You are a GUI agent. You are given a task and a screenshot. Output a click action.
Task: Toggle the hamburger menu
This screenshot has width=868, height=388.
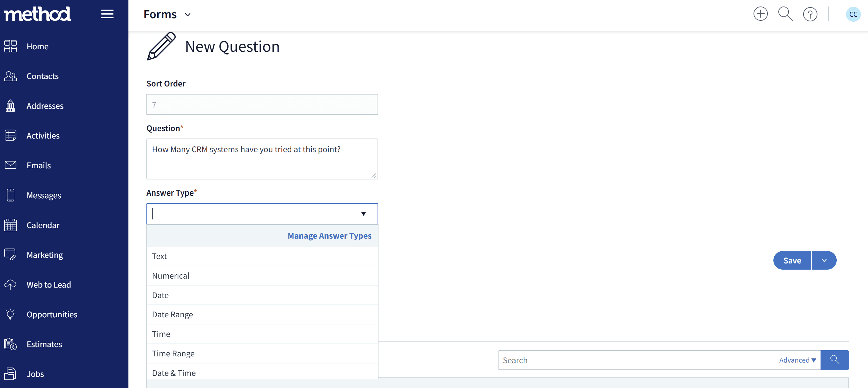[107, 14]
